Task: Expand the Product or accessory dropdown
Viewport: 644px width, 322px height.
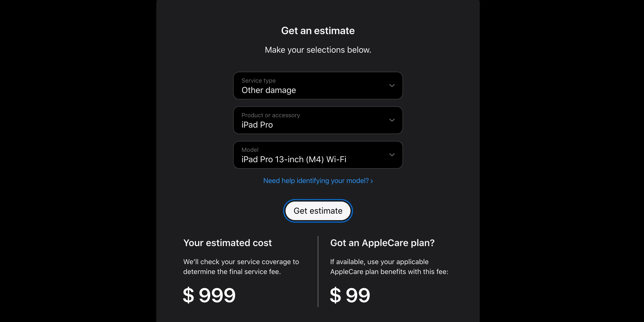Action: (318, 120)
